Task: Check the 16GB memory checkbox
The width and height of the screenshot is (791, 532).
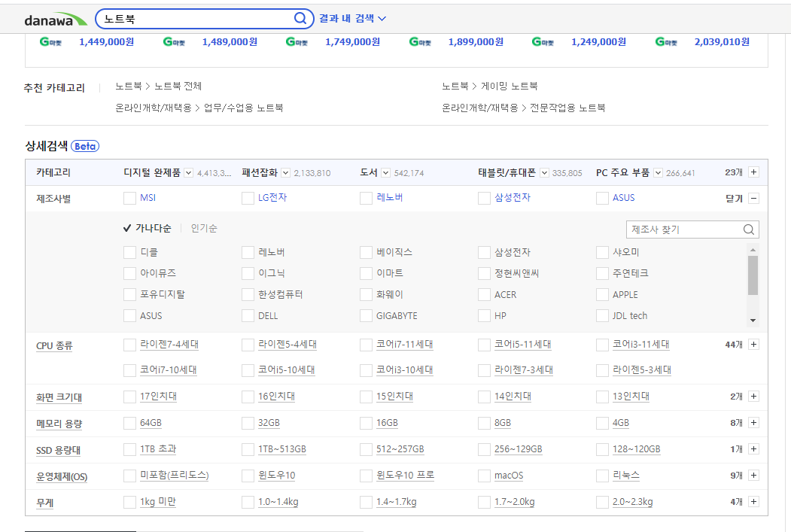Action: coord(367,423)
